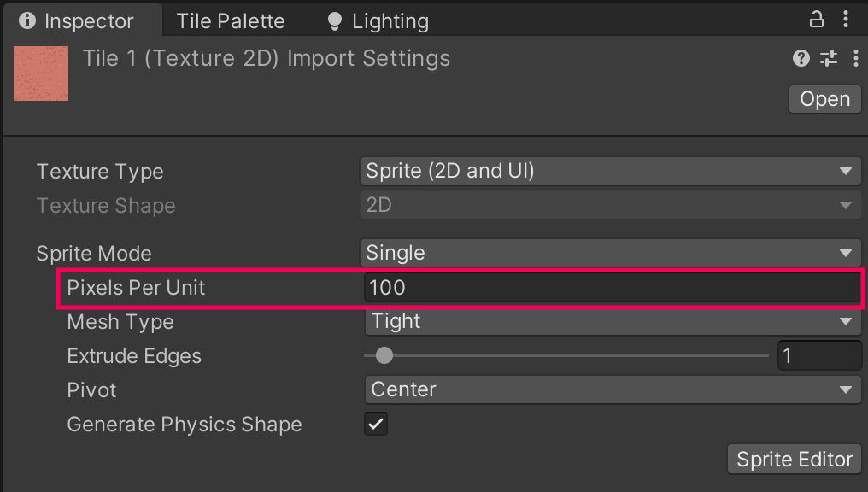
Task: Open the Inspector tab context menu icon
Action: [845, 17]
